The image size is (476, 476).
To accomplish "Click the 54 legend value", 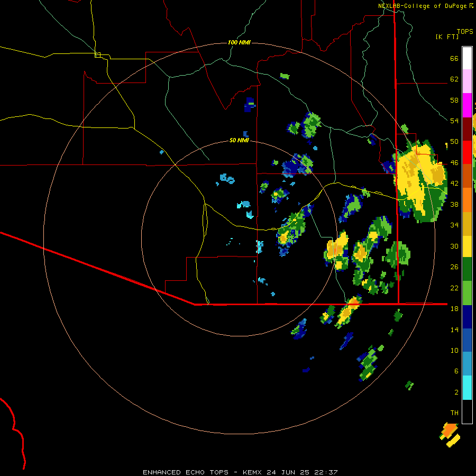I will point(454,121).
